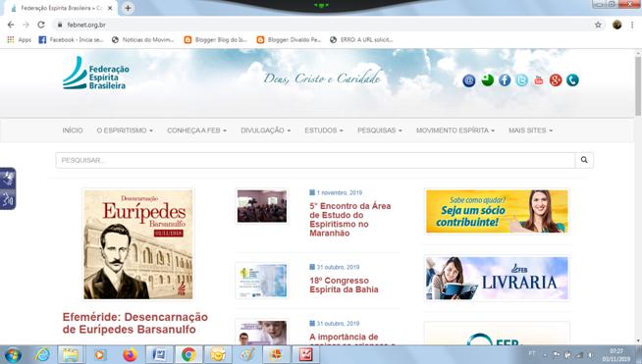
Task: Expand the O Espiritismo menu
Action: [x=125, y=130]
